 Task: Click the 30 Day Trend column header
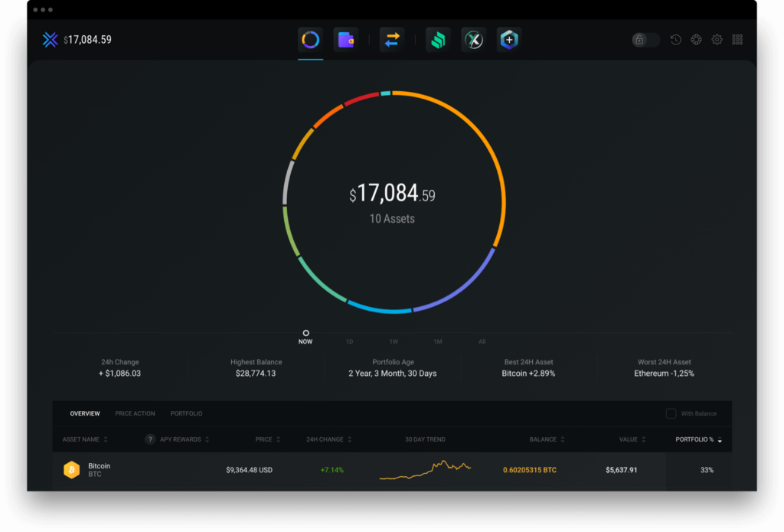click(x=425, y=439)
